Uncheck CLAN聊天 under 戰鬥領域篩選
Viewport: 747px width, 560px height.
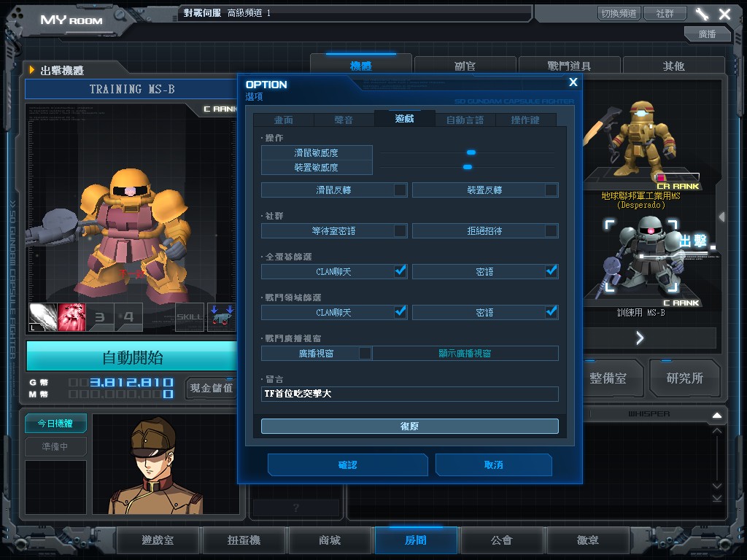[x=400, y=312]
